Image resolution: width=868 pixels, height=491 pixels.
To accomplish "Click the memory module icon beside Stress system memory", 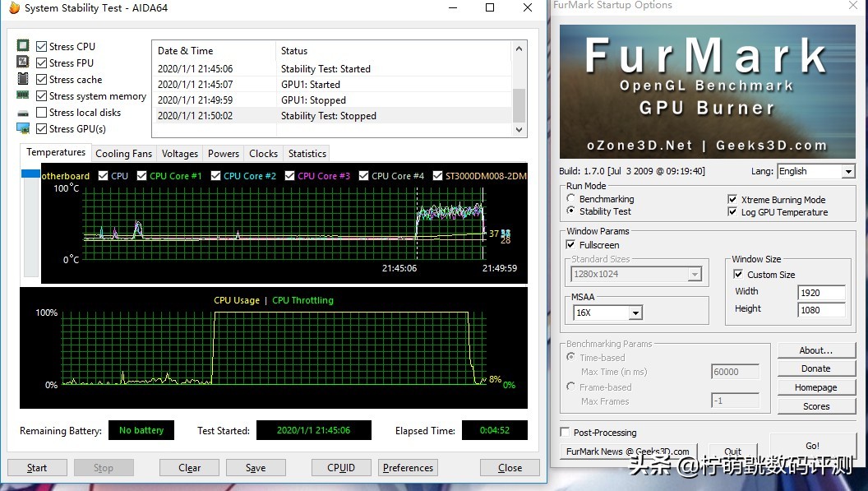I will 23,95.
